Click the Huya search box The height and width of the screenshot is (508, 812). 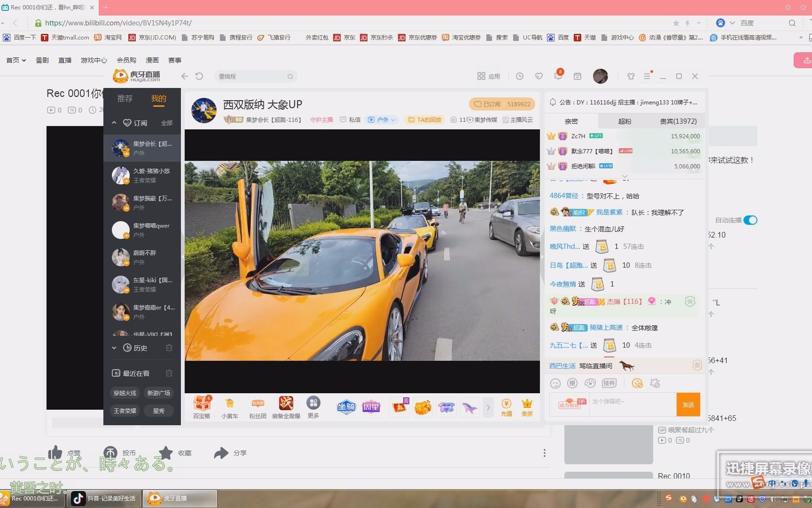click(256, 76)
